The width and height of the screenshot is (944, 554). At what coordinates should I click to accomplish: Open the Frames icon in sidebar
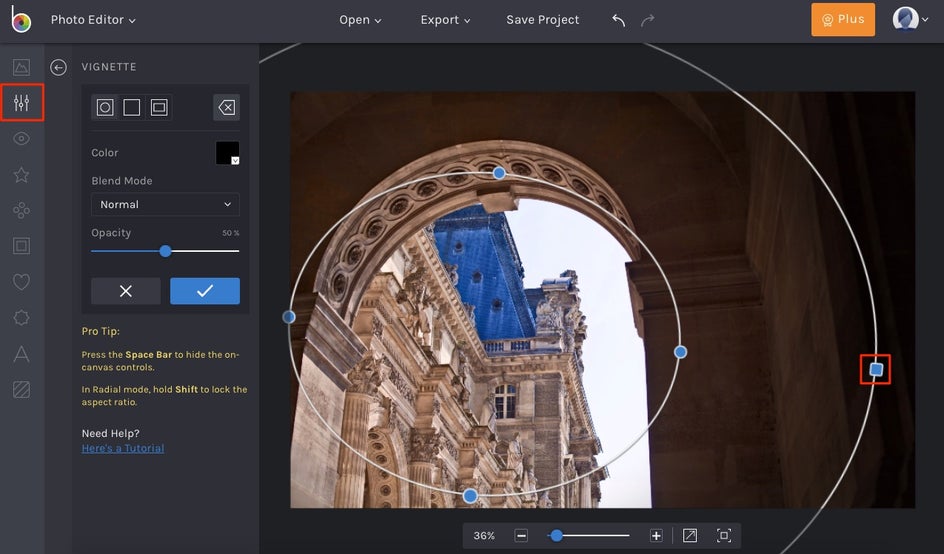[21, 246]
